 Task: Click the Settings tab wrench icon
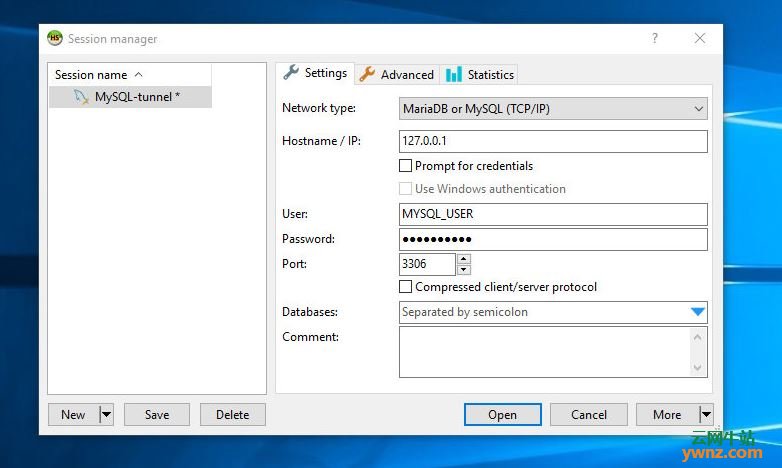291,72
